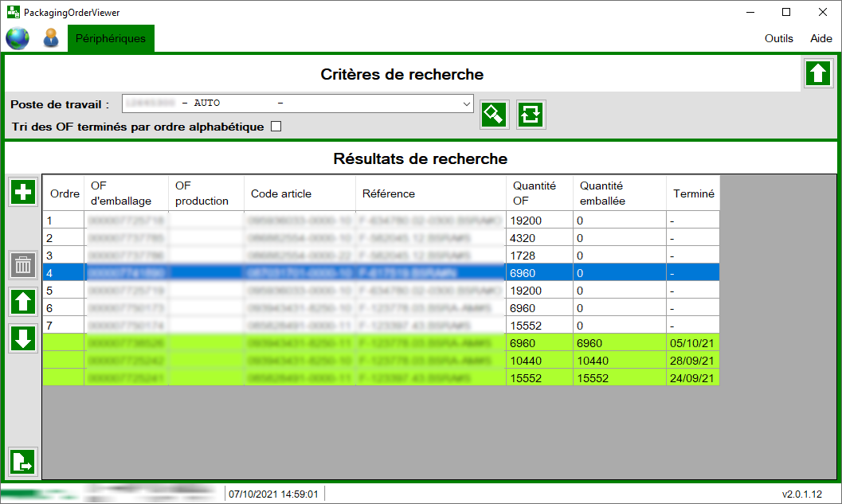842x504 pixels.
Task: Add a new packaging order row
Action: tap(22, 192)
